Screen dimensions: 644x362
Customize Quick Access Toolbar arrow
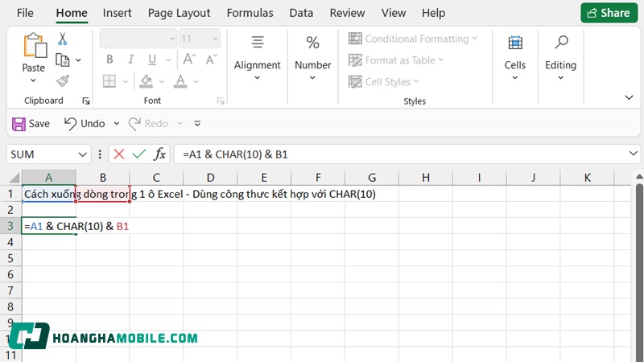(x=197, y=124)
